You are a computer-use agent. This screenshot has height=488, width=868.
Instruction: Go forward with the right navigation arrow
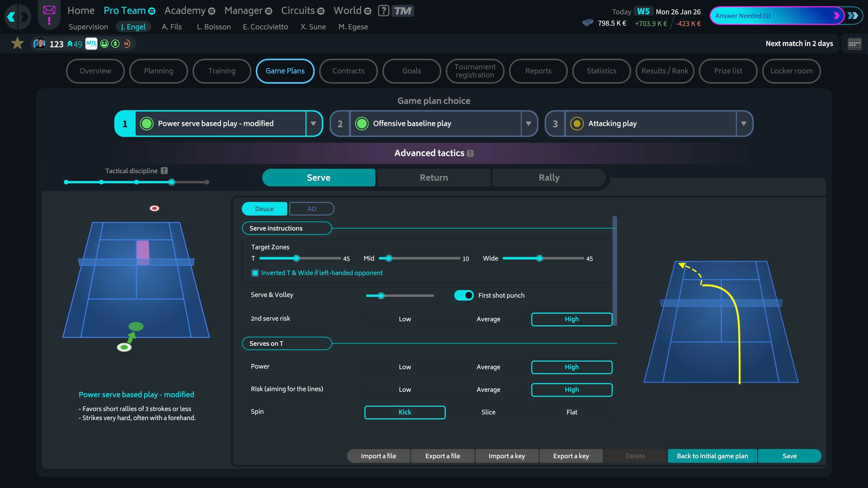click(x=24, y=16)
